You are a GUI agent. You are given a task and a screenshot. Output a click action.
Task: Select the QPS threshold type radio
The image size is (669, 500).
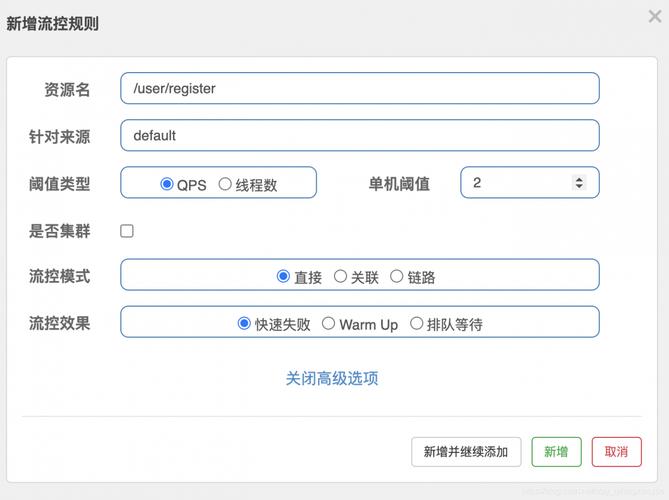pyautogui.click(x=166, y=184)
